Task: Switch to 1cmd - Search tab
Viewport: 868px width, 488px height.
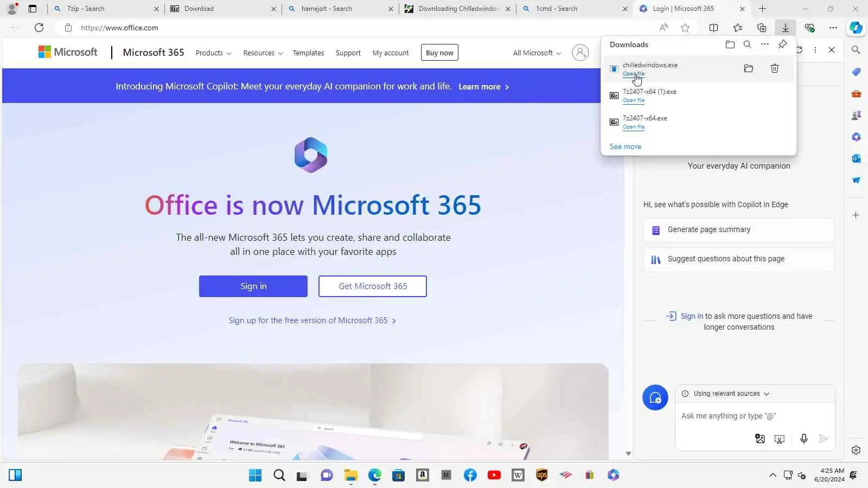Action: pyautogui.click(x=575, y=9)
